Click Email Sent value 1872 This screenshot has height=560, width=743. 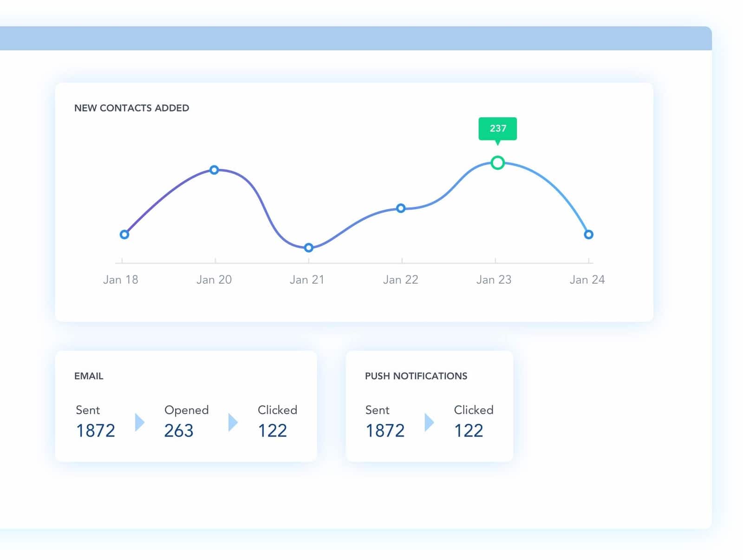(x=96, y=431)
